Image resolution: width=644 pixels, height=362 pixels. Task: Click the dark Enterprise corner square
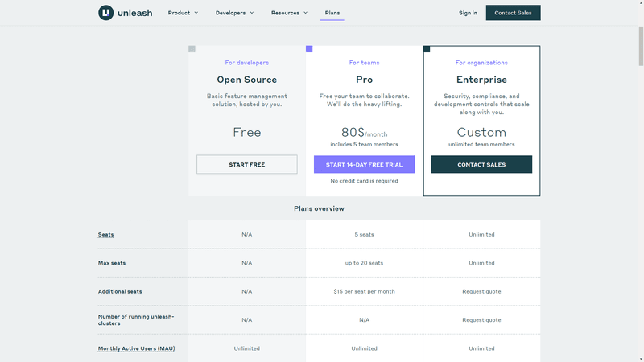[427, 49]
